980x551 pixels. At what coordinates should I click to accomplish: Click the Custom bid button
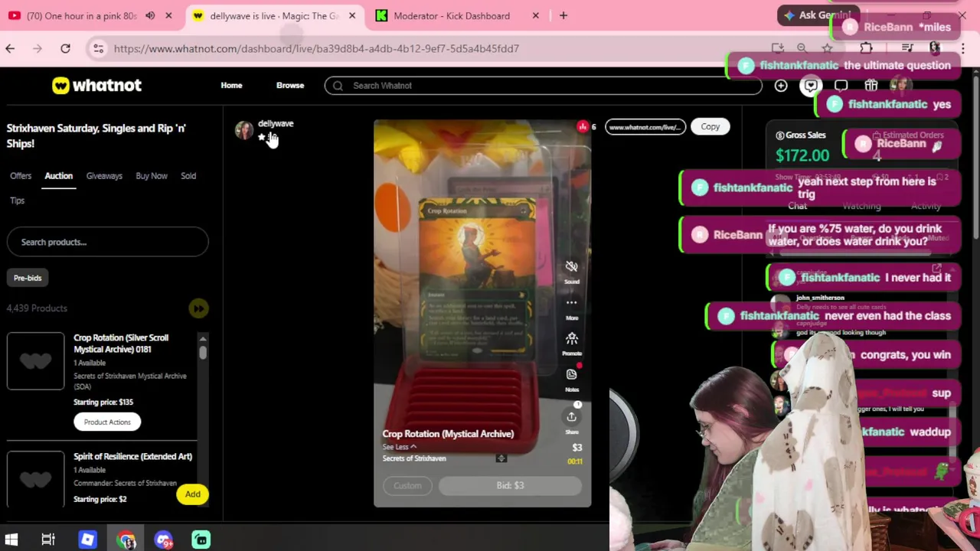click(x=407, y=485)
